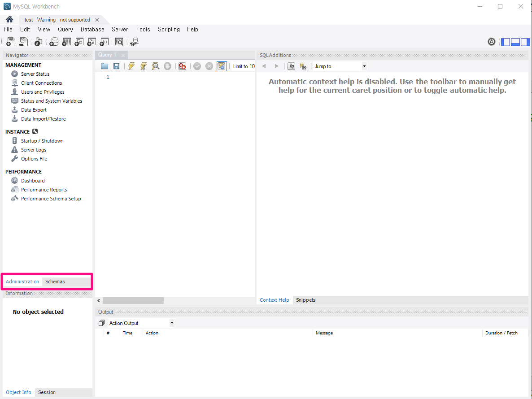Search table data for text
This screenshot has width=532, height=399.
[x=119, y=42]
